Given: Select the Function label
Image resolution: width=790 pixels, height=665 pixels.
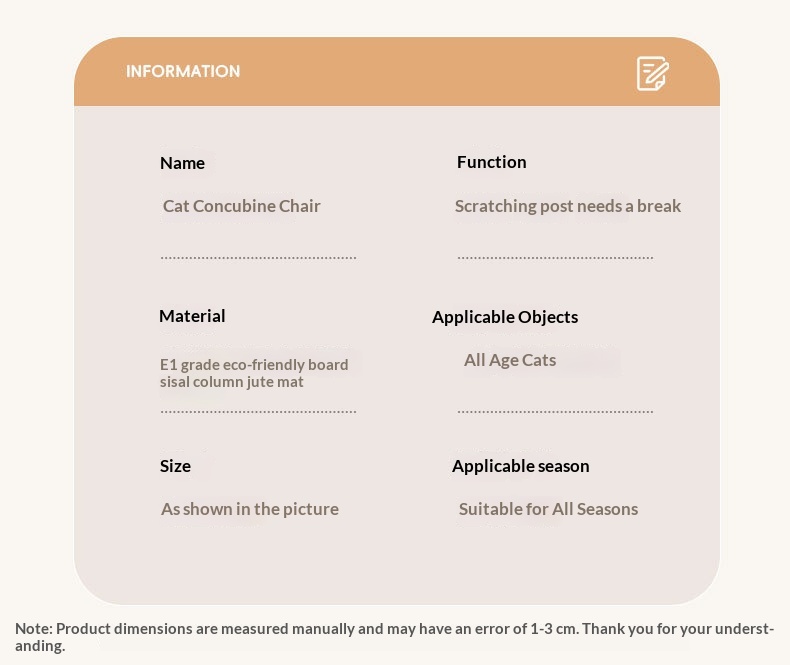Looking at the screenshot, I should coord(492,162).
